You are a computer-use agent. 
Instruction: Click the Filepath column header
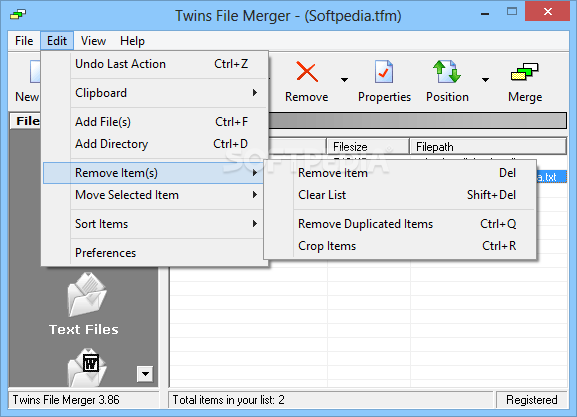(488, 146)
